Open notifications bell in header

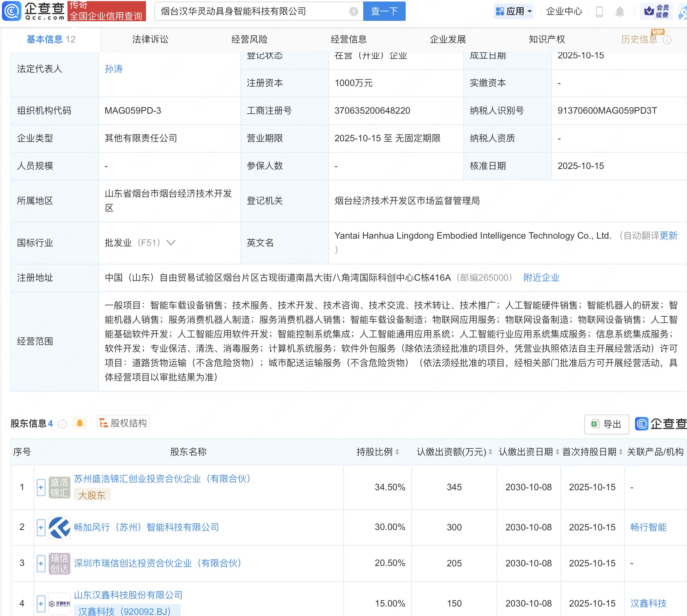tap(620, 12)
